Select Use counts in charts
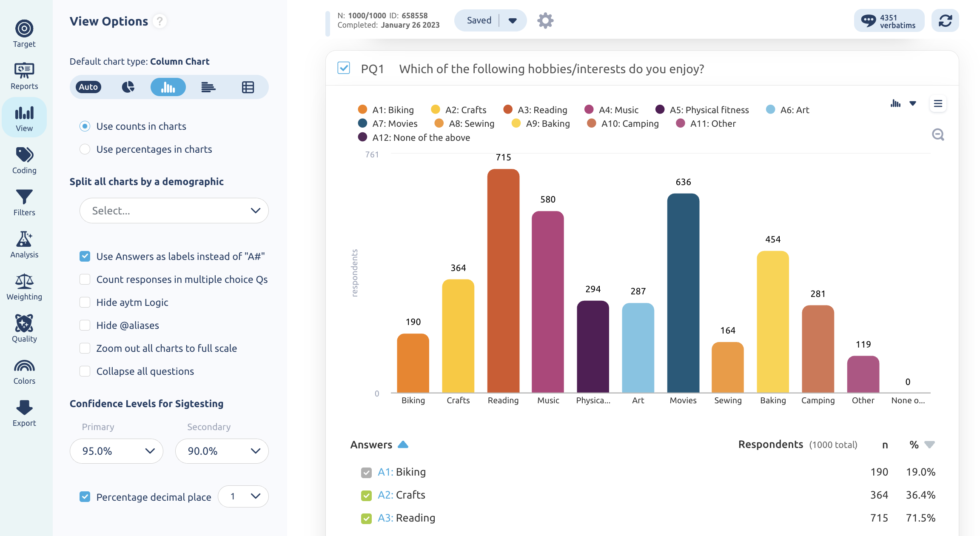This screenshot has width=980, height=536. tap(85, 126)
